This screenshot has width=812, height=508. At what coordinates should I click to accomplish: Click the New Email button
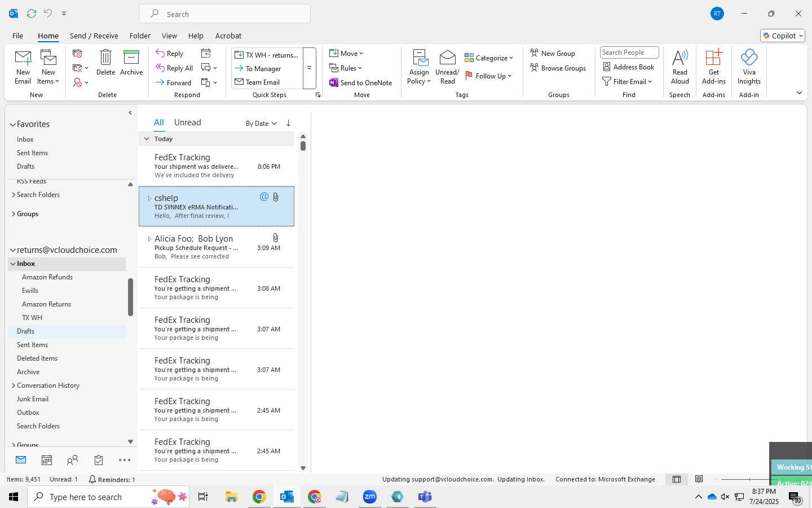[23, 67]
